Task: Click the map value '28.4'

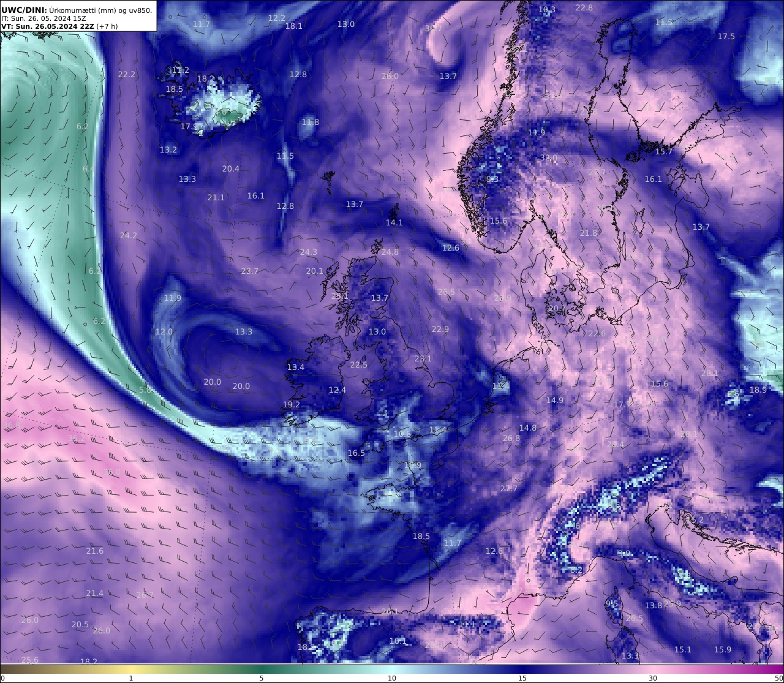Action: coord(616,445)
